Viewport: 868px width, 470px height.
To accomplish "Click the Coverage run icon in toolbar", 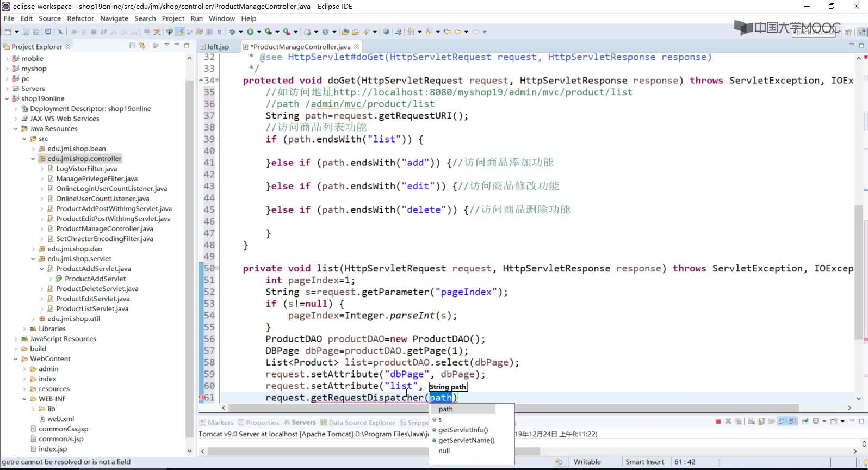I will 268,32.
